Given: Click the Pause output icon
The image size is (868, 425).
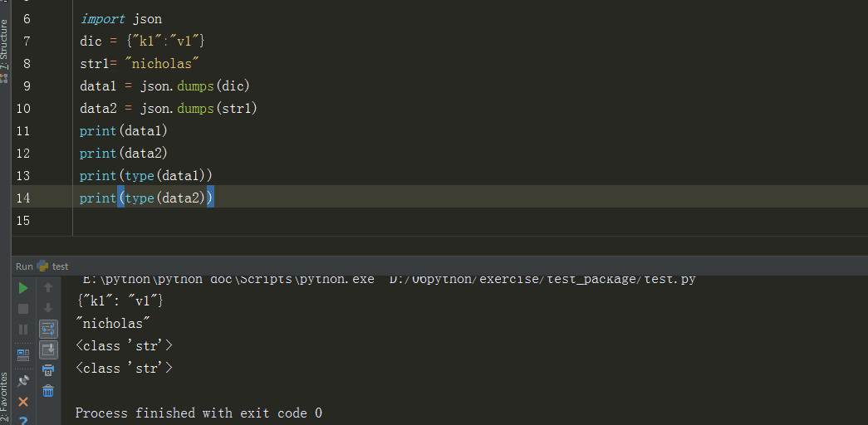Looking at the screenshot, I should point(23,330).
